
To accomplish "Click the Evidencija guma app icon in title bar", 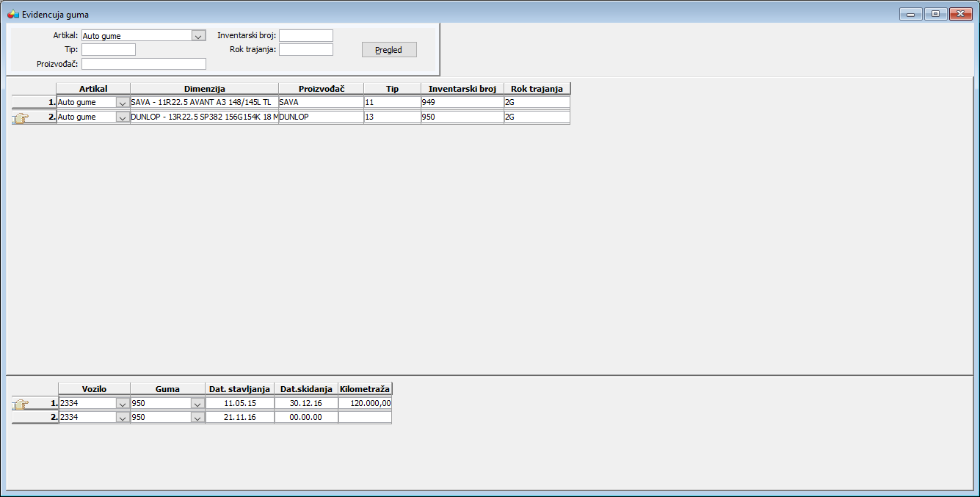I will point(12,14).
